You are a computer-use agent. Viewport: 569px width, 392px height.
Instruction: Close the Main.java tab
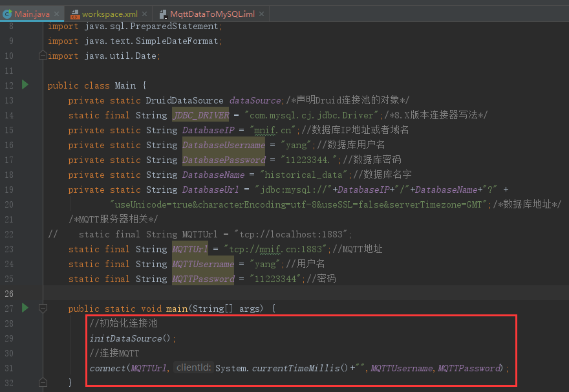click(57, 14)
